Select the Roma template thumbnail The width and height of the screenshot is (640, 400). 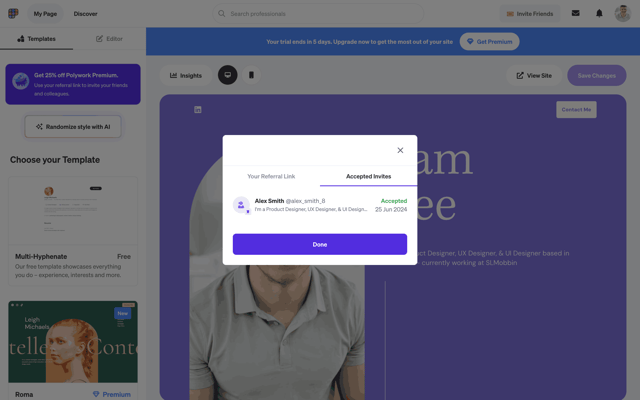tap(73, 342)
